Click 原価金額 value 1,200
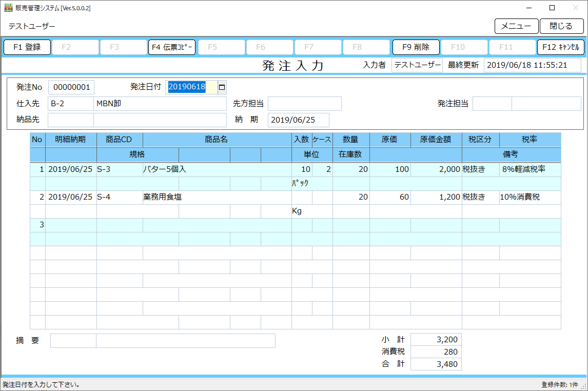 tap(436, 197)
